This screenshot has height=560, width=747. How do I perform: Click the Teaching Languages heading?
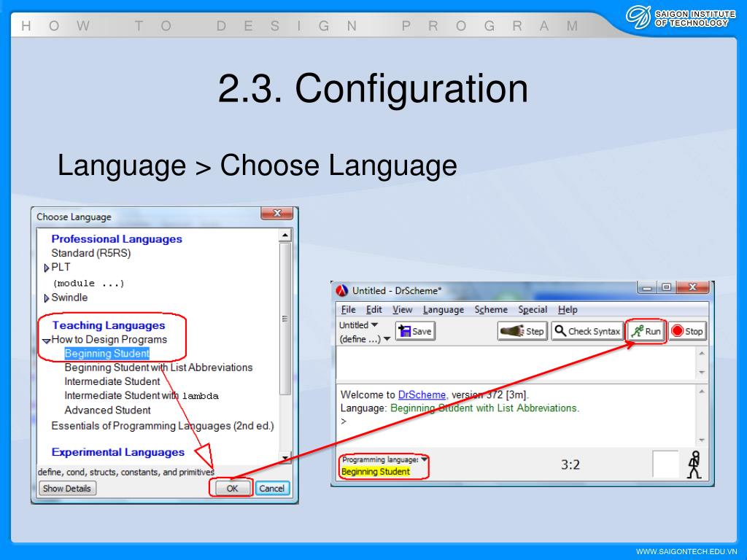tap(109, 325)
